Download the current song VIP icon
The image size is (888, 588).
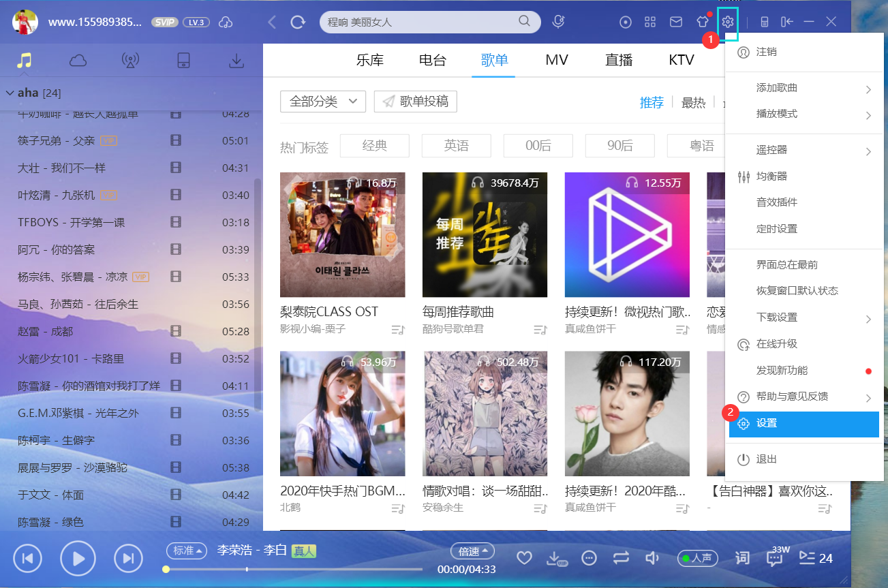[x=555, y=559]
